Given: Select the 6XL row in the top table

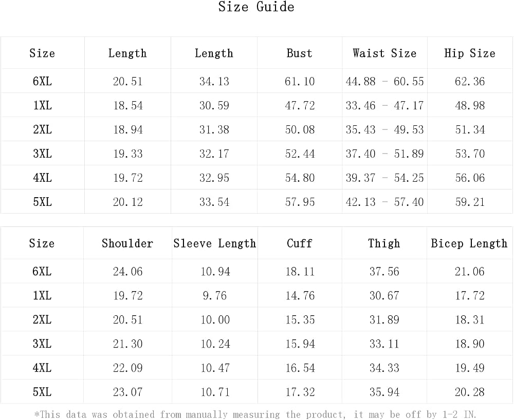Looking at the screenshot, I should coord(256,81).
